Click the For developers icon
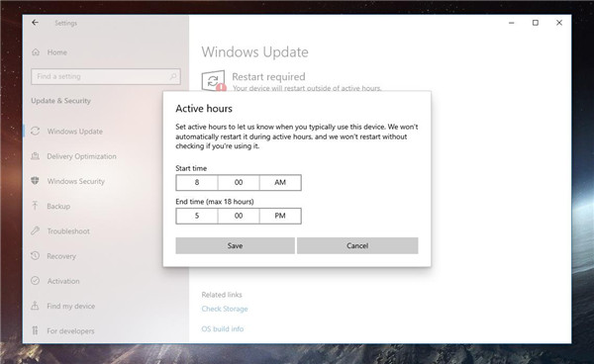 click(35, 330)
